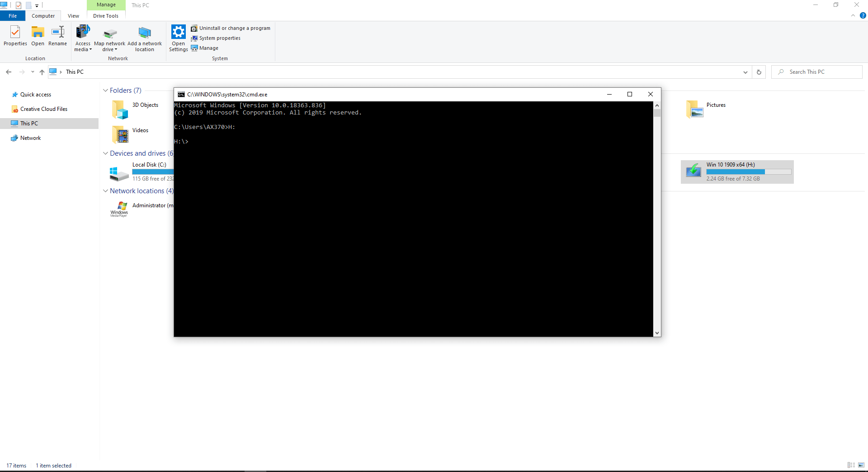Select the Videos folder
868x472 pixels.
(131, 134)
